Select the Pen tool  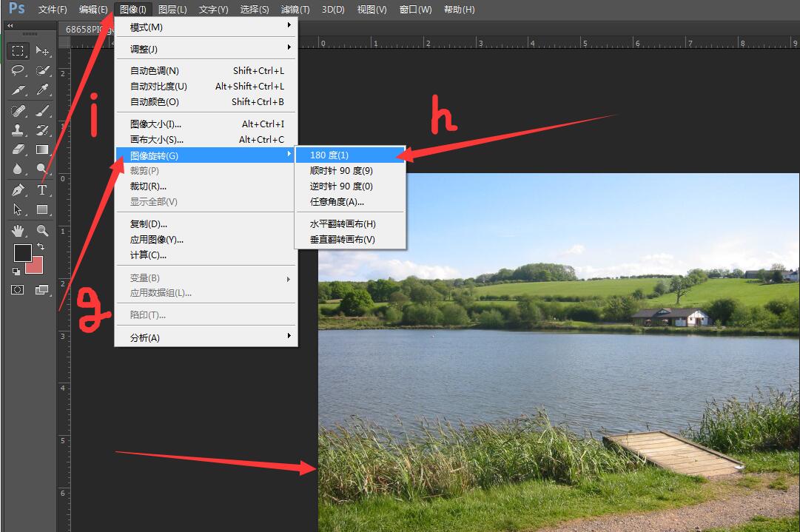pyautogui.click(x=18, y=190)
